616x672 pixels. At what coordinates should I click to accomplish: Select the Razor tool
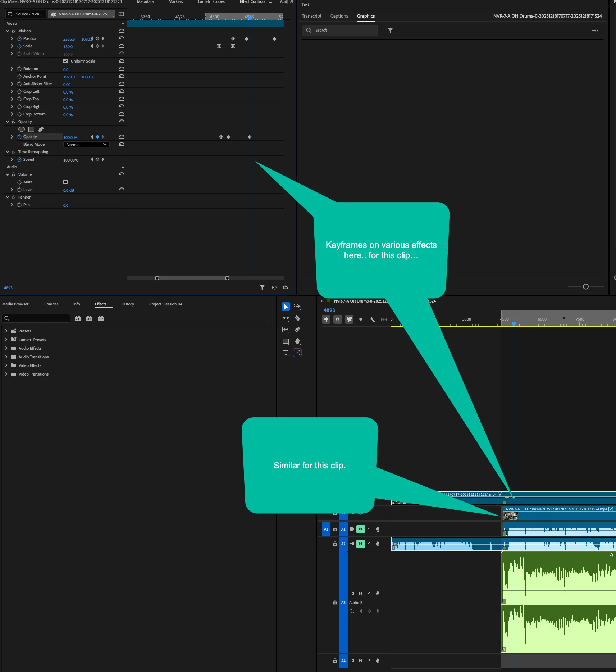[297, 318]
